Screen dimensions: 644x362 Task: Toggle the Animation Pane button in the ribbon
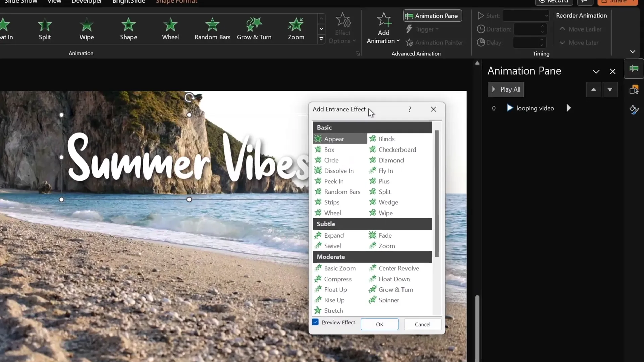[x=432, y=16]
